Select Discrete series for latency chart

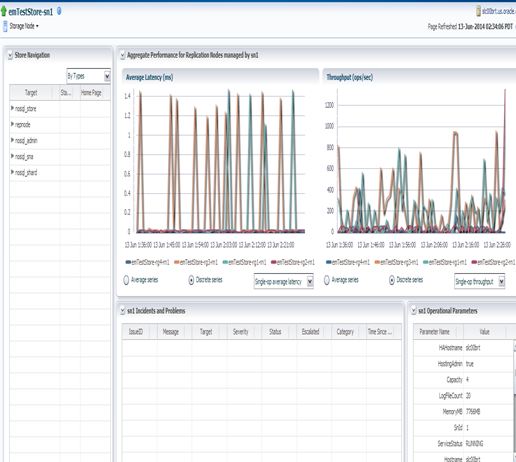click(191, 280)
